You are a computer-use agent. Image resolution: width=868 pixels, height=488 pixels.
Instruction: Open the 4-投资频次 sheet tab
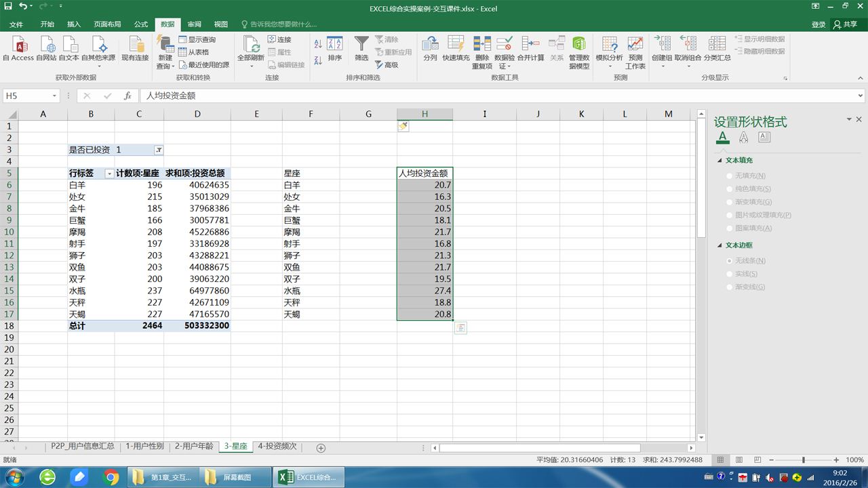tap(277, 447)
